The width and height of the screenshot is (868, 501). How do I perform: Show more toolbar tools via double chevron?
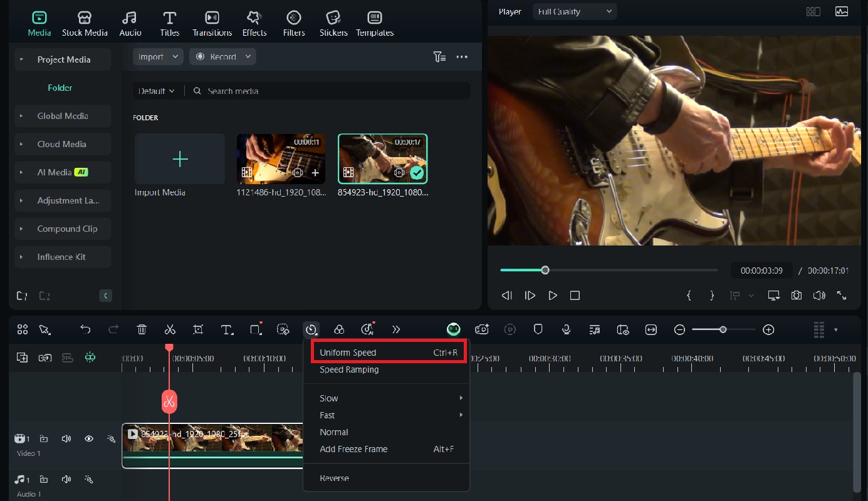[396, 329]
